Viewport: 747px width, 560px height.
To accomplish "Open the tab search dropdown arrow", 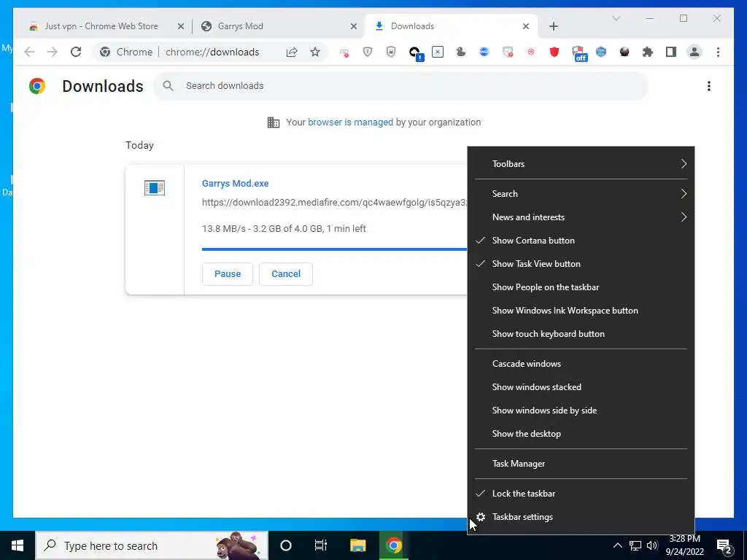I will (x=616, y=18).
